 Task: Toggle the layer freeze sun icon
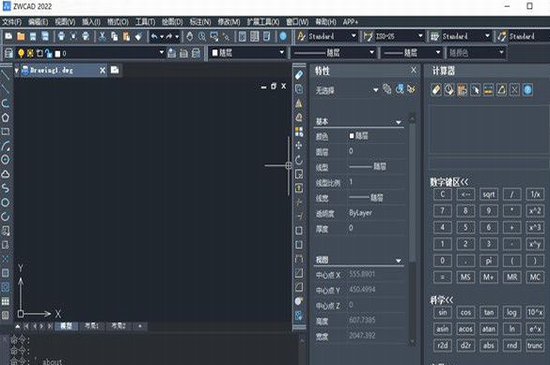[31, 53]
